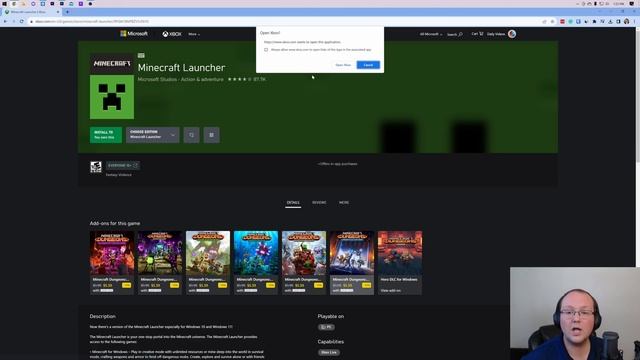Click the browser Reload icon
Image resolution: width=640 pixels, height=360 pixels.
click(x=22, y=21)
